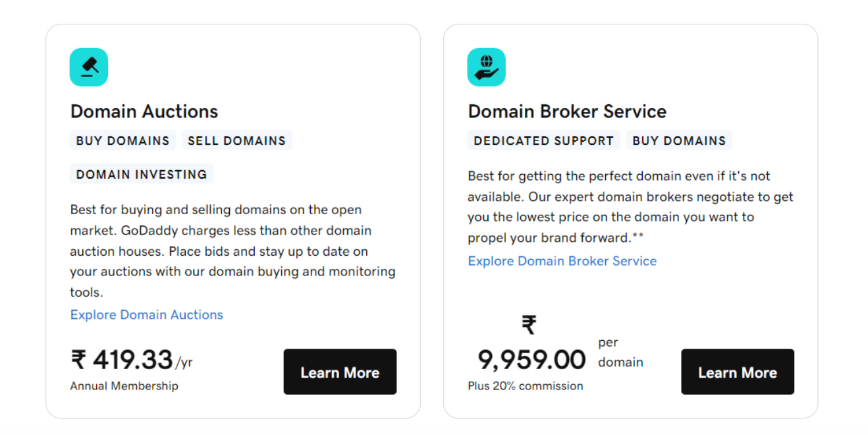
Task: Click the Domain Auctions gavel icon
Action: [89, 67]
